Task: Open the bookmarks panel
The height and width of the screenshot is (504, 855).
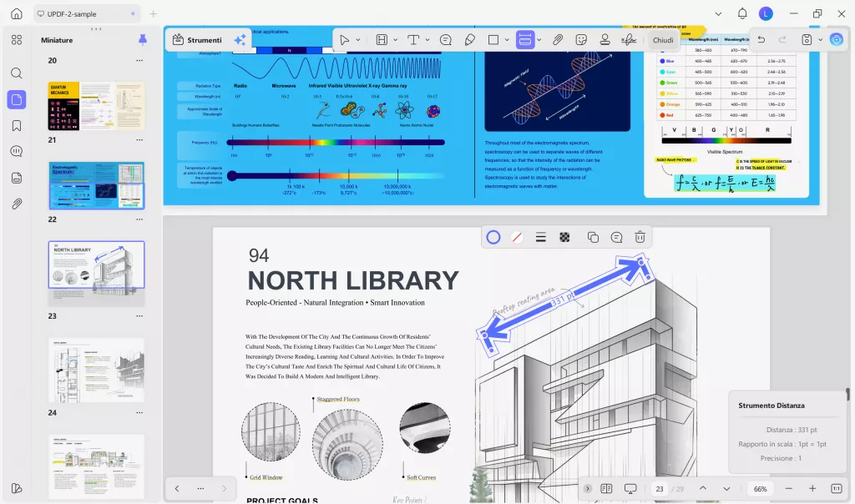Action: pos(17,126)
